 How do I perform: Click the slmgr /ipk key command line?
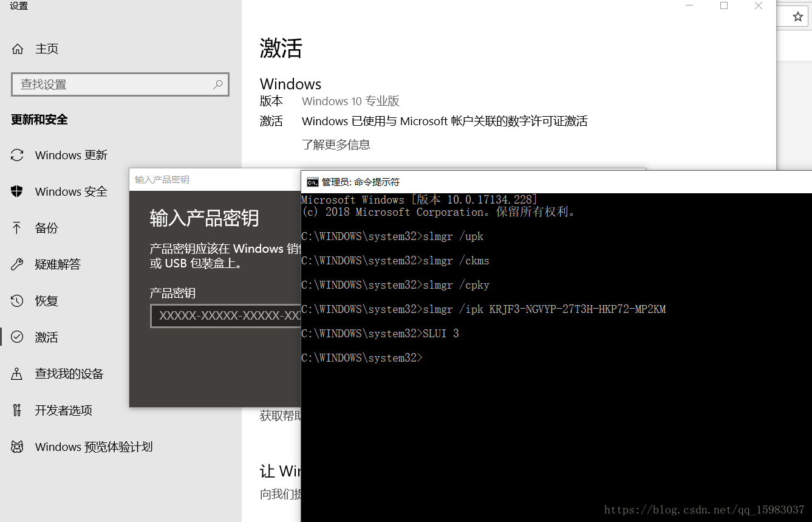[483, 309]
